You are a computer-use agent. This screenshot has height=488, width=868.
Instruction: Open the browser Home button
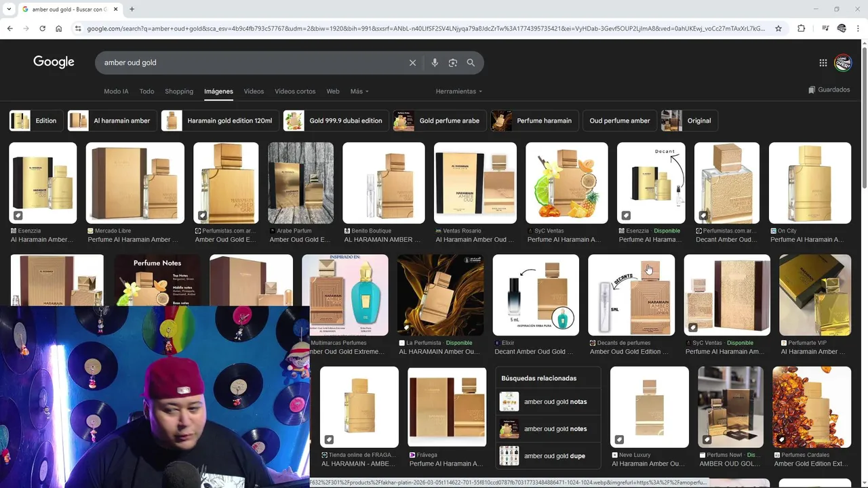tap(59, 28)
